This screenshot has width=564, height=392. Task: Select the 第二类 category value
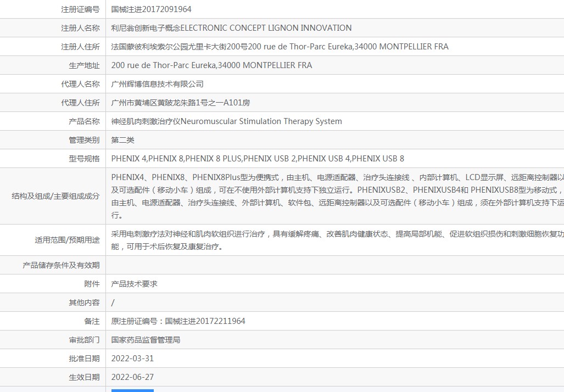click(122, 140)
